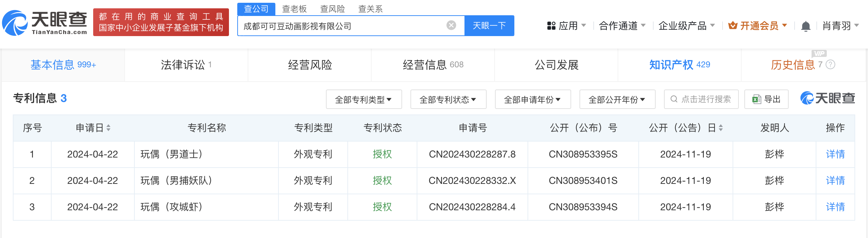Viewport: 868px width, 238px height.
Task: Click the membership crown icon
Action: 733,25
